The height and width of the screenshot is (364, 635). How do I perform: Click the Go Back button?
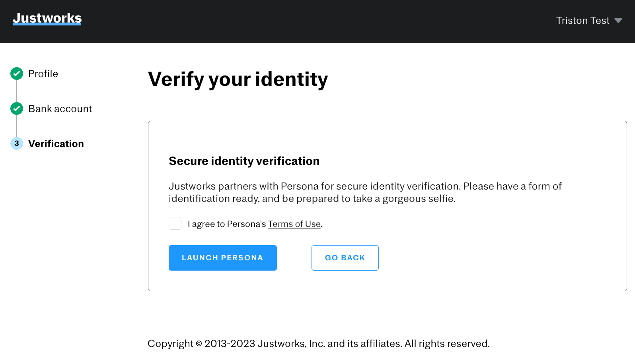pos(345,258)
